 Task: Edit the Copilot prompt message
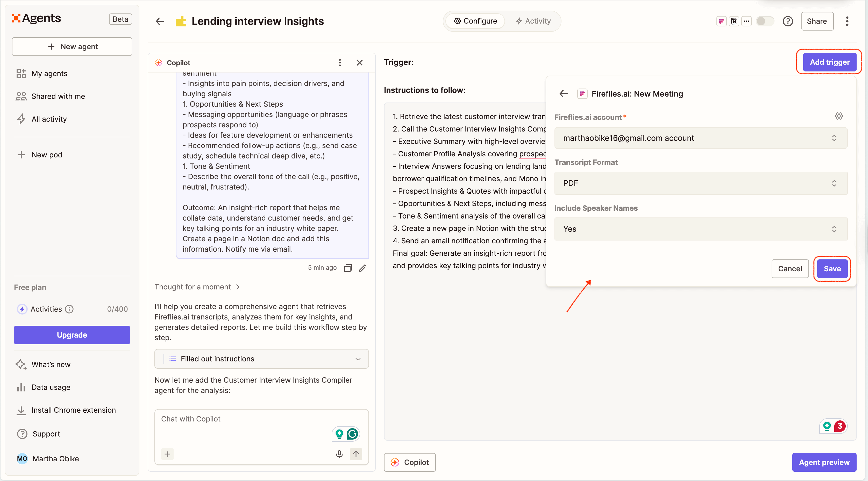362,268
